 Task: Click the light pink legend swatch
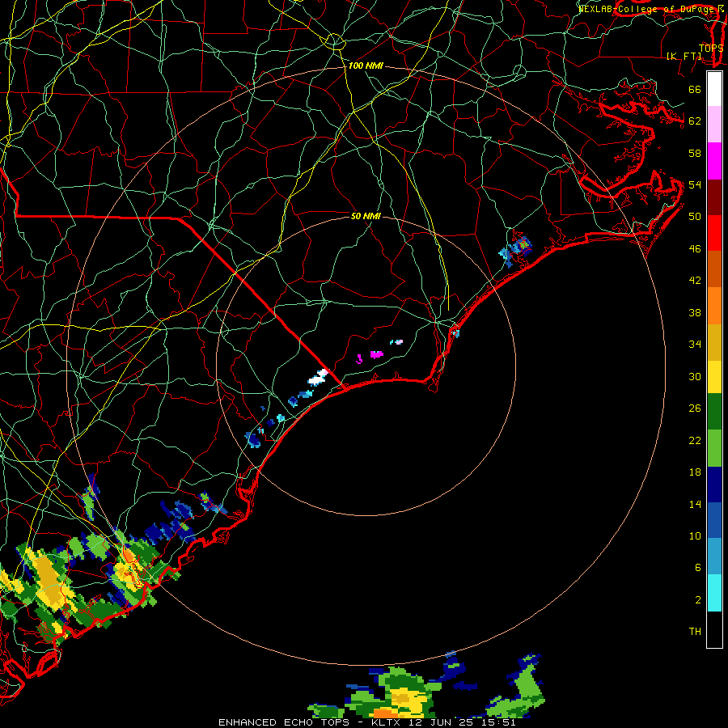click(x=714, y=124)
